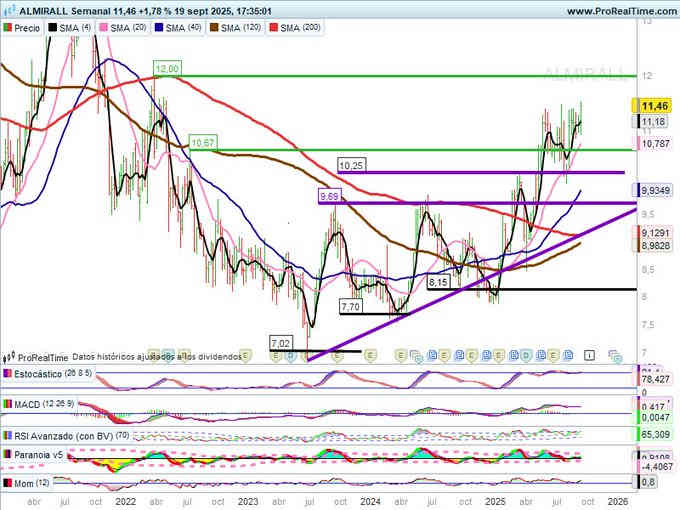Open the Precio legend tab
This screenshot has width=680, height=510.
click(22, 28)
